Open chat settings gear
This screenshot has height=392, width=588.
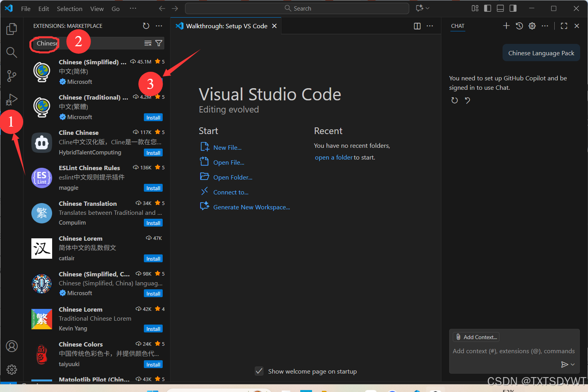(532, 26)
